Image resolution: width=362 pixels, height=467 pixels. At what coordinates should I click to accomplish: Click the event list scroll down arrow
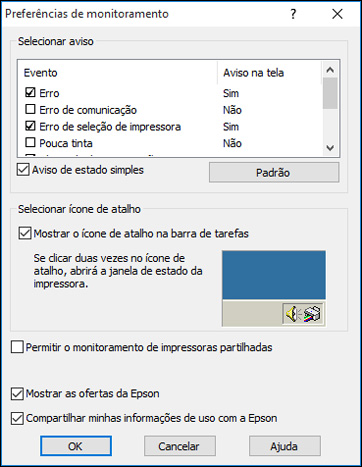coord(330,148)
